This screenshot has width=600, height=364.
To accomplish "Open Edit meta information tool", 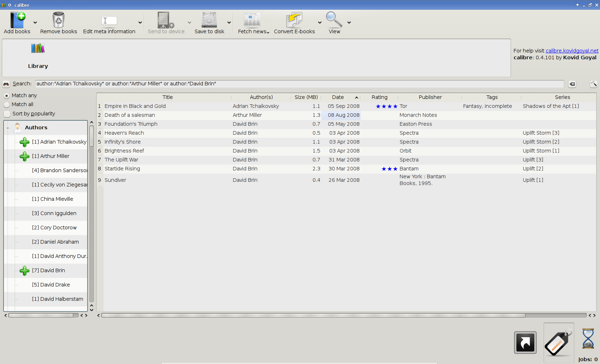I will pos(109,21).
